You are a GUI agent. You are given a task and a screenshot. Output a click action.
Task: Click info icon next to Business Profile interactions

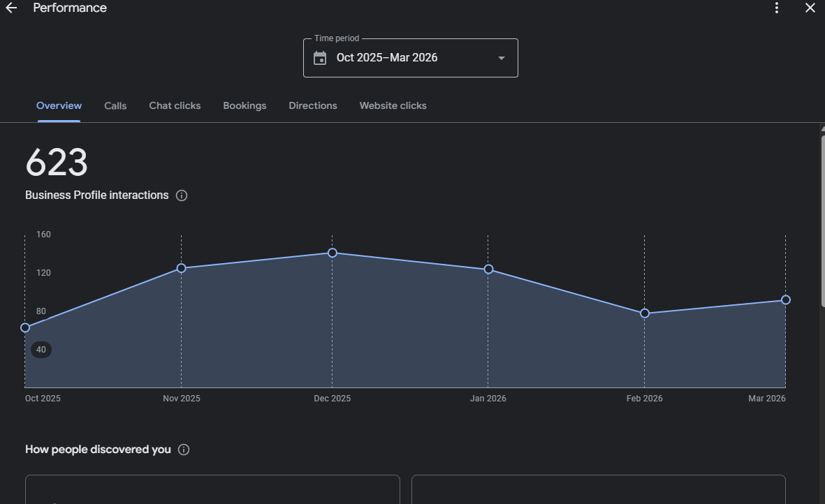click(182, 195)
